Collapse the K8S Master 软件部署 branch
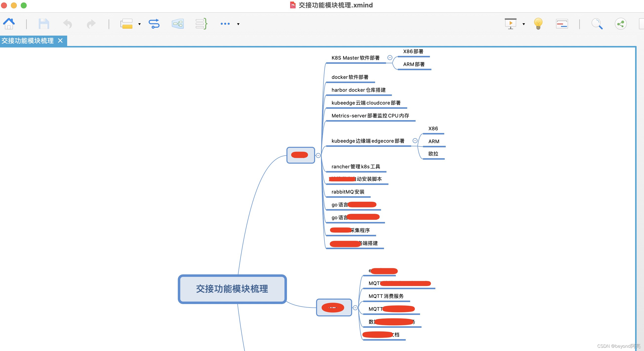Screen dimensions: 644x351 tap(390, 58)
